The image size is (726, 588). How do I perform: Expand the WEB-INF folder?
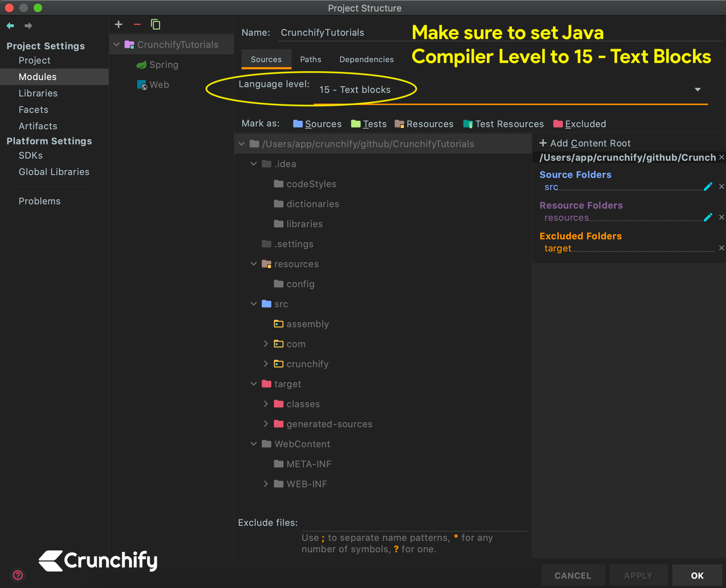[x=266, y=484]
